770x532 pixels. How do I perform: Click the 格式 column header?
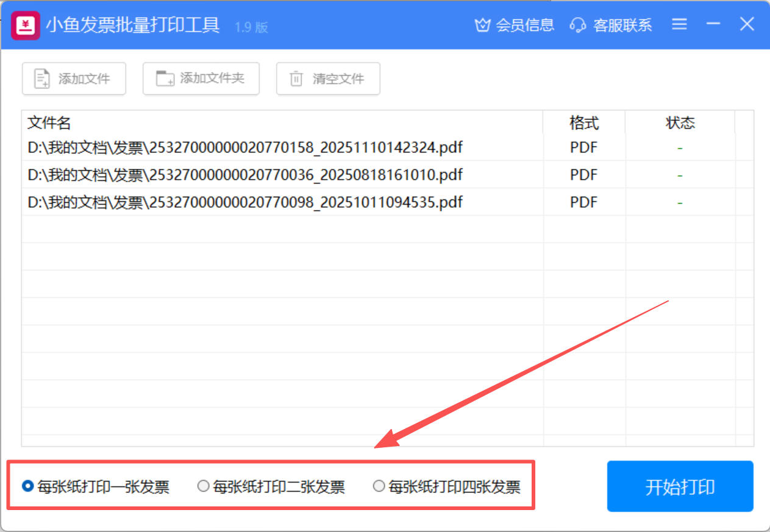[583, 123]
